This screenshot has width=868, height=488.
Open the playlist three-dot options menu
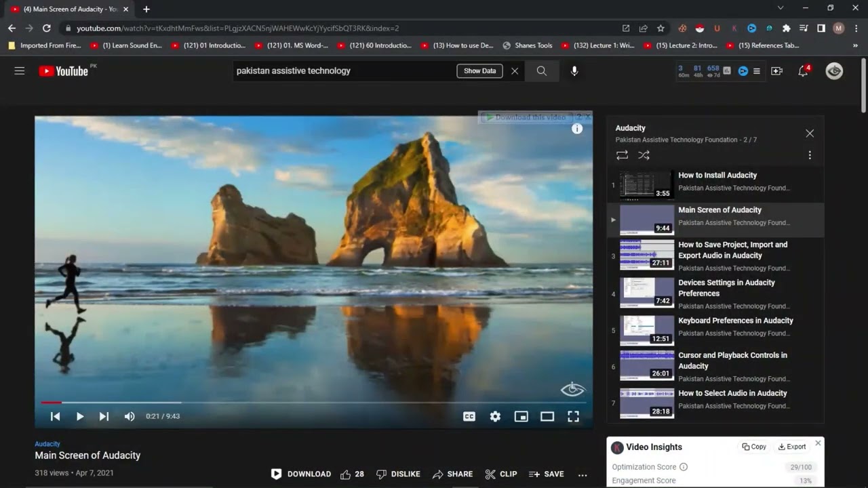[810, 155]
